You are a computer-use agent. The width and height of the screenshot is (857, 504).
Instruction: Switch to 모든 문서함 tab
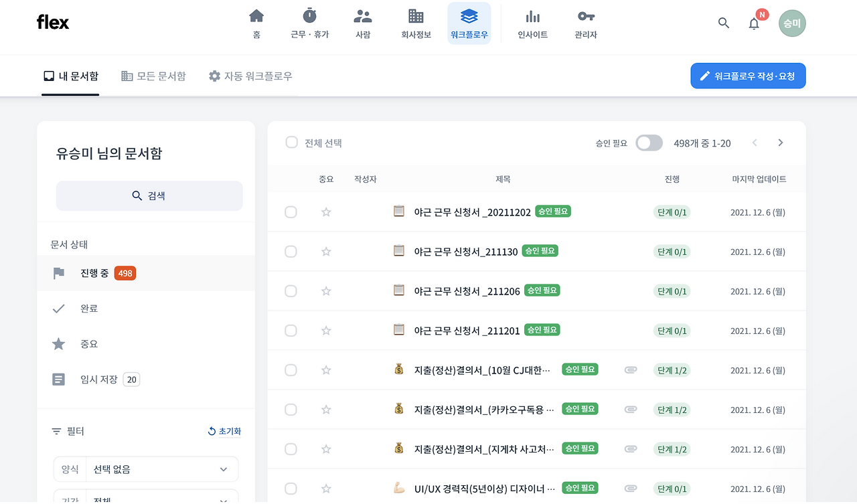(x=153, y=76)
